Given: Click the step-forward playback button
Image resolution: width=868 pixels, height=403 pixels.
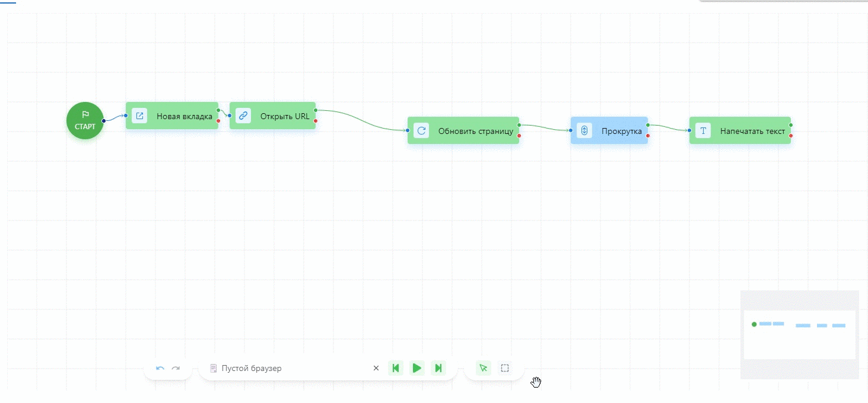Looking at the screenshot, I should coord(438,368).
